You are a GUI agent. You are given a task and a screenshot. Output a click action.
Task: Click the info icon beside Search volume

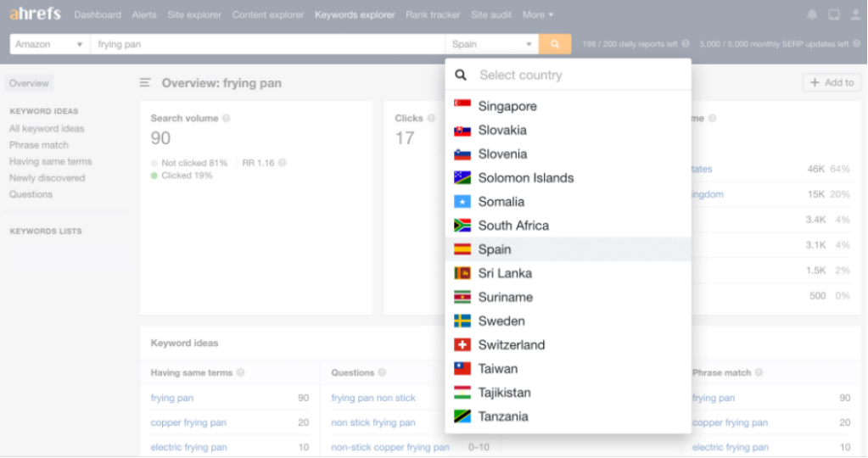226,119
